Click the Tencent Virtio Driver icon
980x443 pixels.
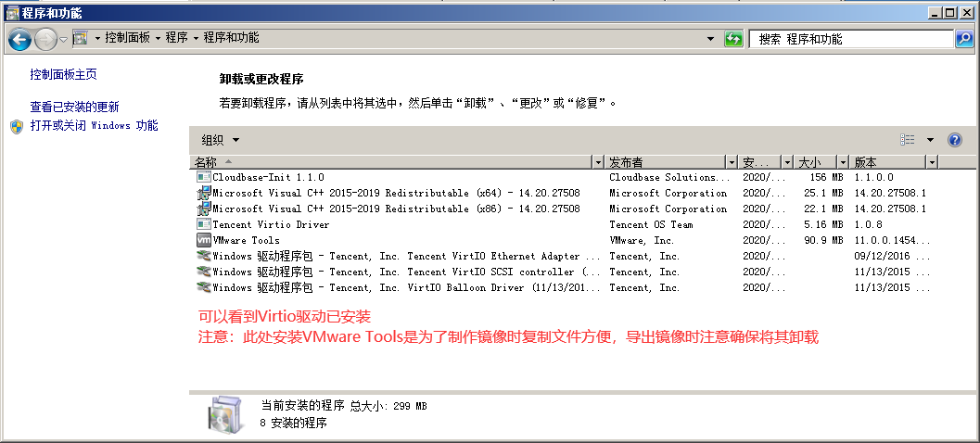[x=204, y=224]
